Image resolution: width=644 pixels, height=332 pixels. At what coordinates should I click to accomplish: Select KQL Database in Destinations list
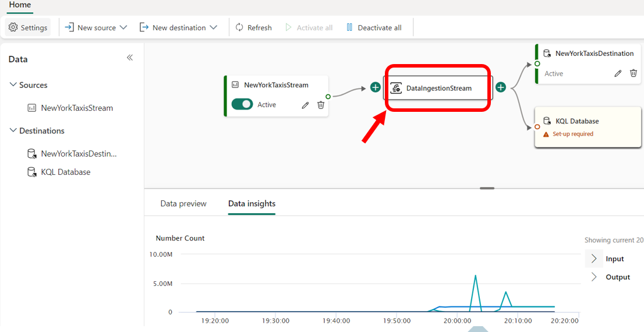tap(65, 172)
